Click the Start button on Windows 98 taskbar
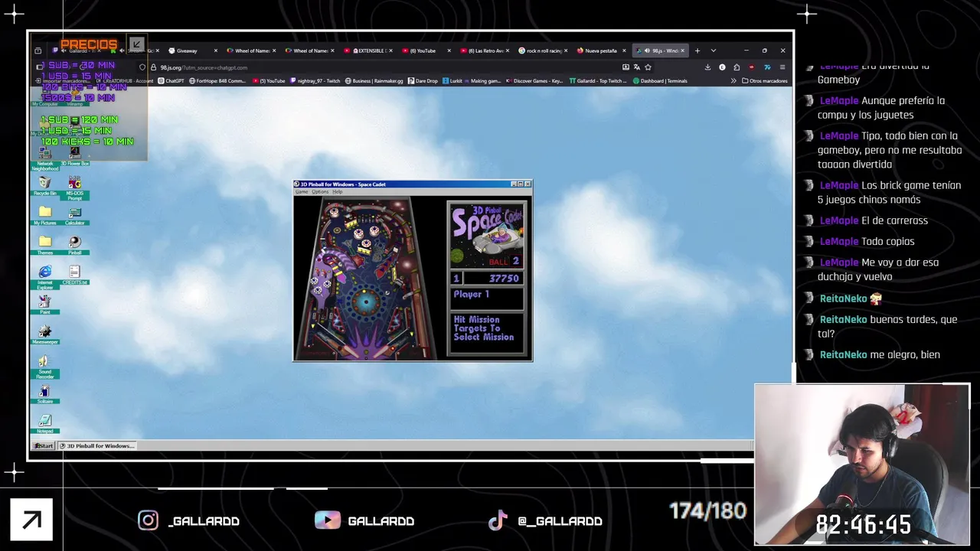 pos(44,445)
